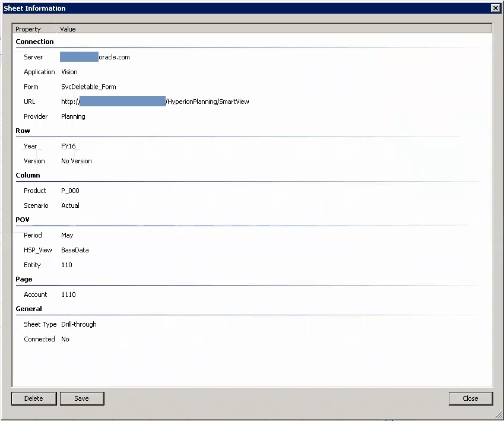Click the Delete button
The image size is (504, 421).
(34, 398)
